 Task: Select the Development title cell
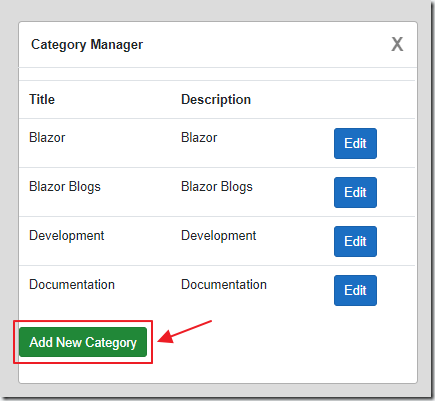coord(67,236)
